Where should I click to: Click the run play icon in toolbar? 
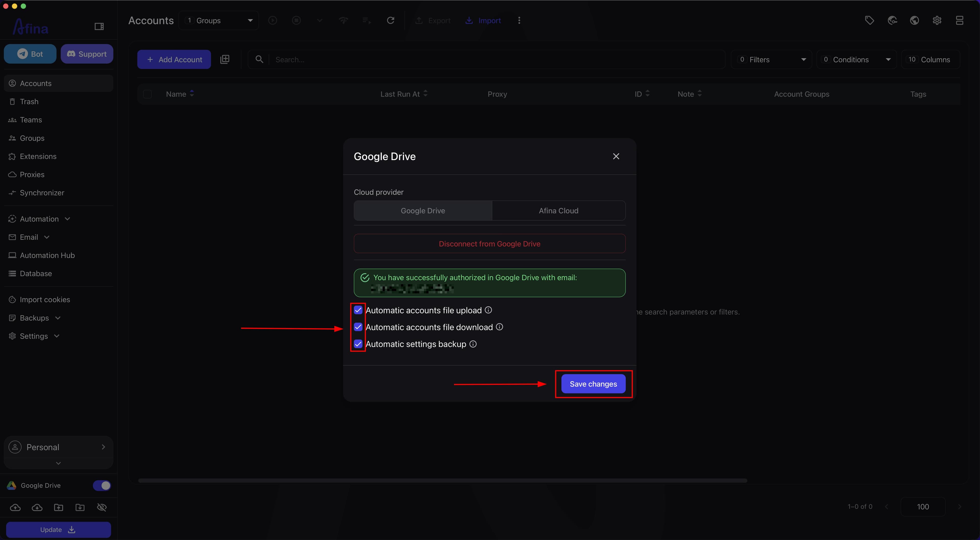click(272, 21)
